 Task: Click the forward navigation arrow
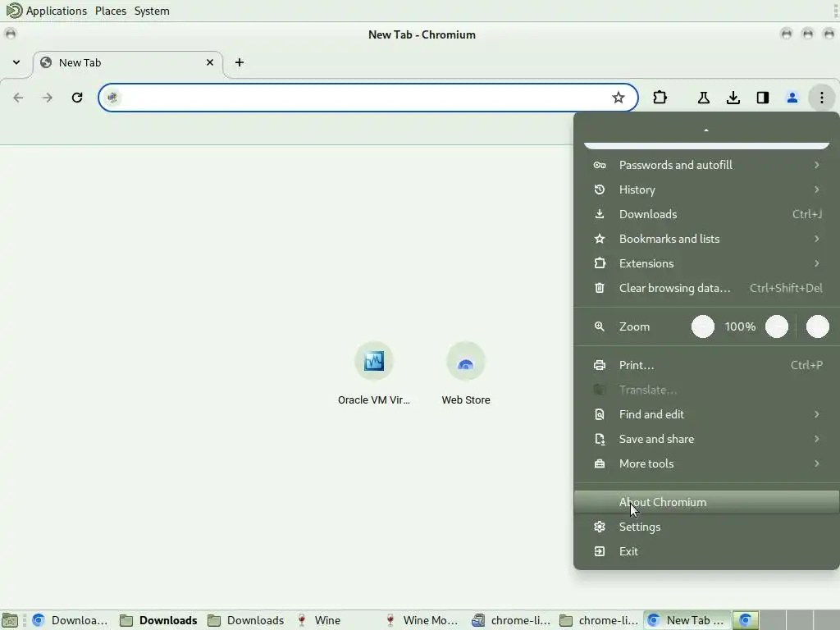[x=48, y=98]
